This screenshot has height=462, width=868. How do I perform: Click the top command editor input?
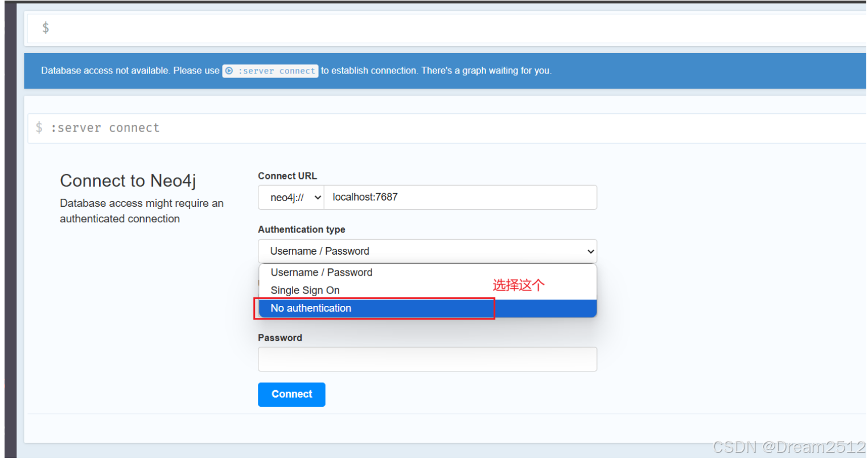[447, 28]
